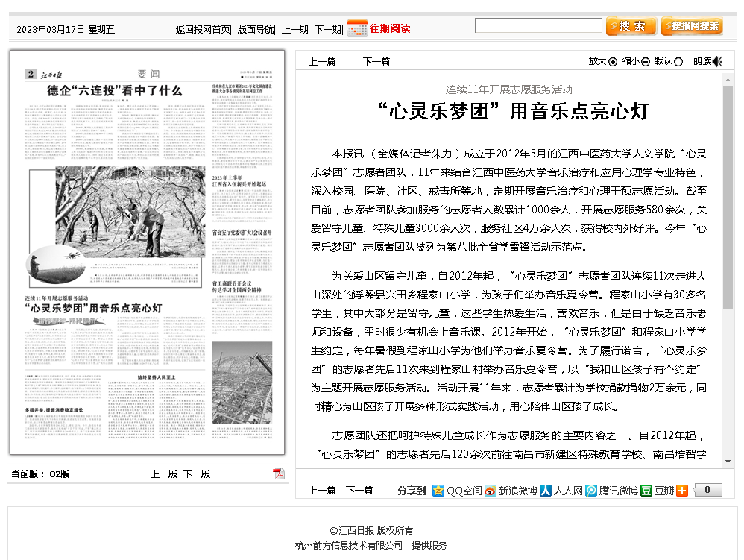Click the 缩小 zoom-out minus icon
The width and height of the screenshot is (744, 560).
pyautogui.click(x=646, y=62)
